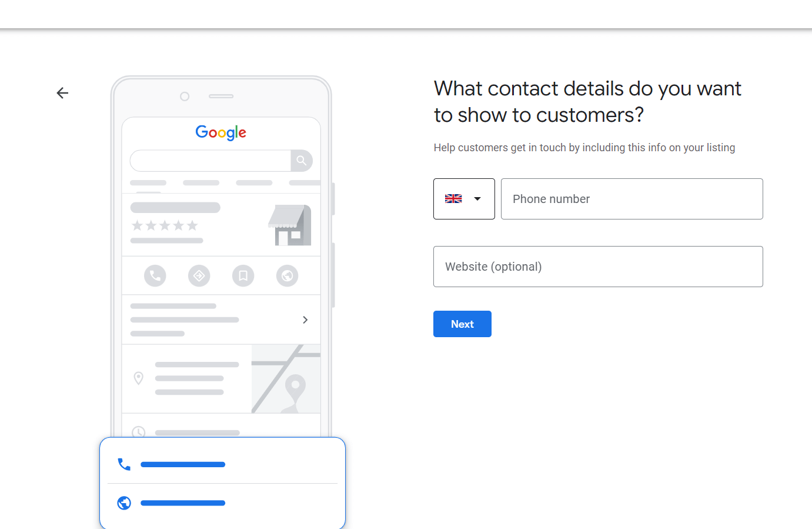Image resolution: width=812 pixels, height=529 pixels.
Task: Click the right chevron in the illustration
Action: point(305,320)
